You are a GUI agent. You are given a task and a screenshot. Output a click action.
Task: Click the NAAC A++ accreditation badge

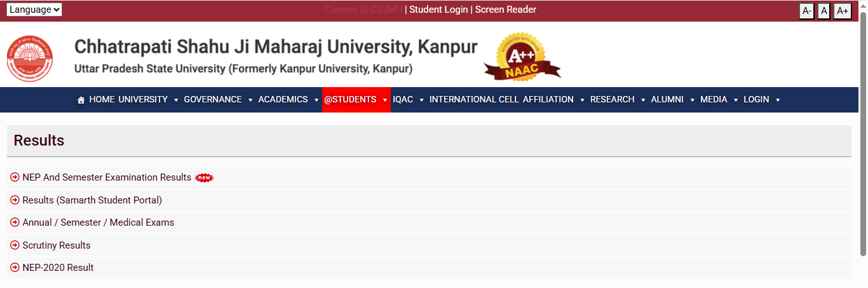[522, 58]
